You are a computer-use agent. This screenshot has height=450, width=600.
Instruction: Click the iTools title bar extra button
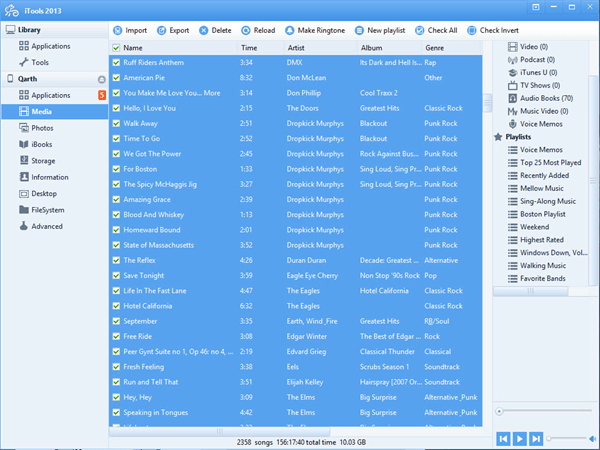(x=536, y=7)
